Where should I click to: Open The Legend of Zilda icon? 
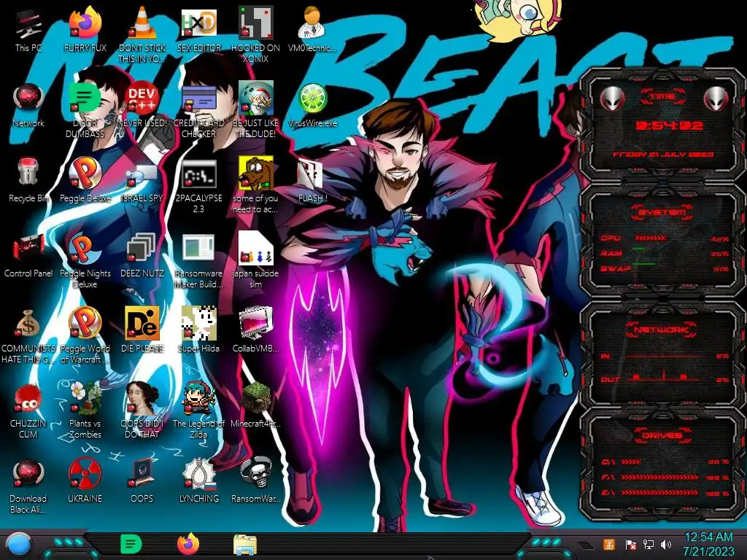coord(198,399)
